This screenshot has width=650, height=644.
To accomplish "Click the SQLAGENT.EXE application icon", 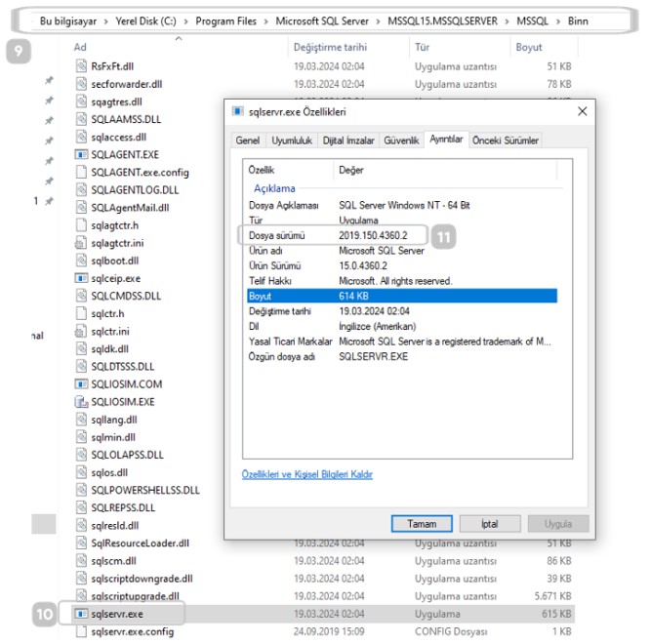I will 82,154.
